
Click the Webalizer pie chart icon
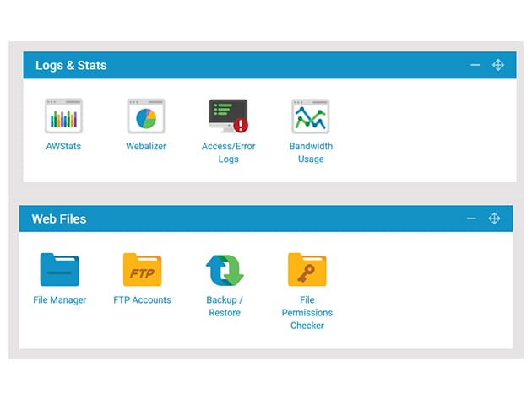point(146,116)
